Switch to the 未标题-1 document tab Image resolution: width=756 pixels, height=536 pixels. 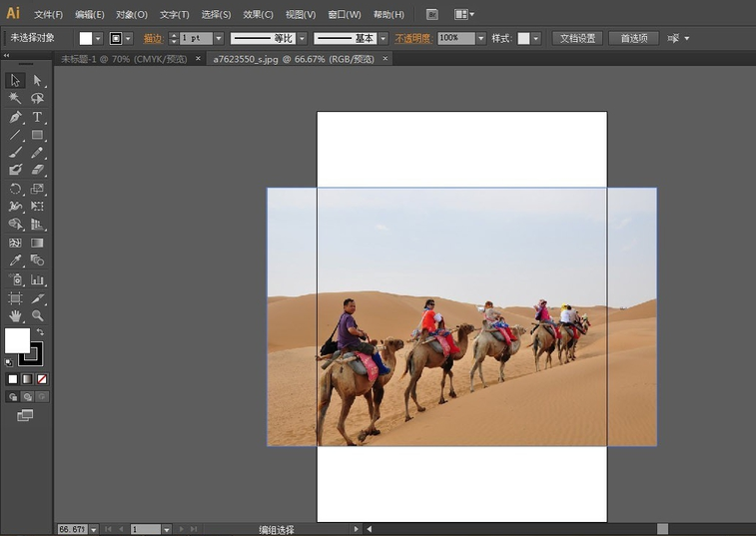pyautogui.click(x=123, y=59)
